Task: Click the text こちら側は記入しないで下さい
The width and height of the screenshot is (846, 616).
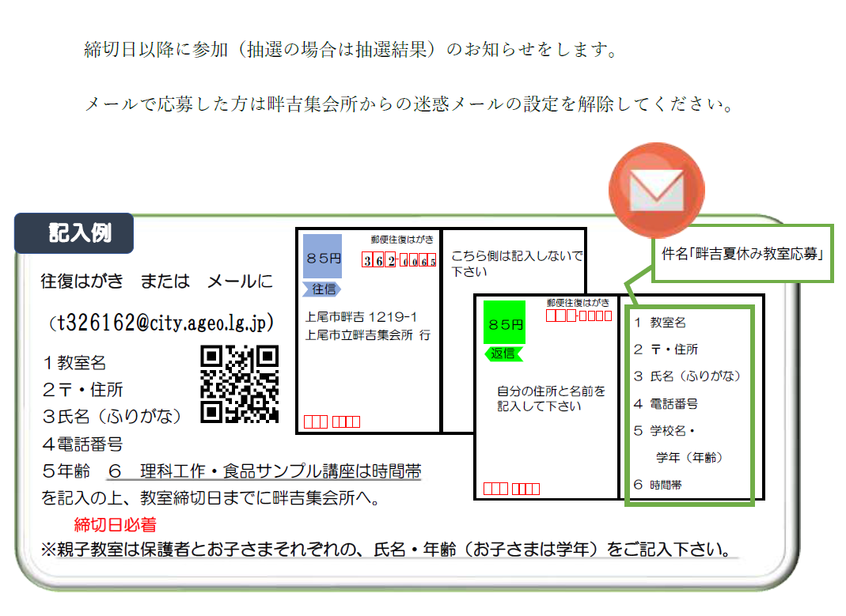Action: point(517,263)
